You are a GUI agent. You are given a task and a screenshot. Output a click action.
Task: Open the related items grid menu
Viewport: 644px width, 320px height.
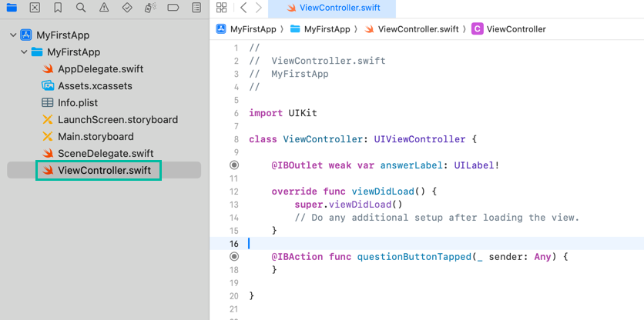tap(222, 8)
